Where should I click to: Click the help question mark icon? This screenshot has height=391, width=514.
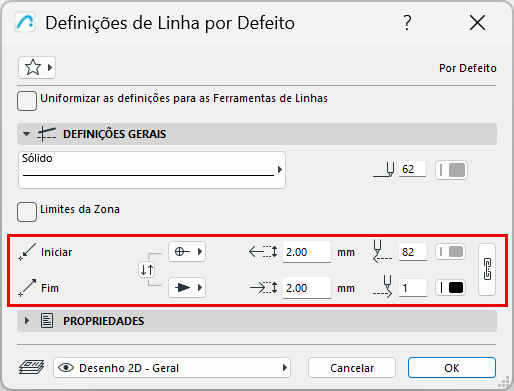[407, 23]
